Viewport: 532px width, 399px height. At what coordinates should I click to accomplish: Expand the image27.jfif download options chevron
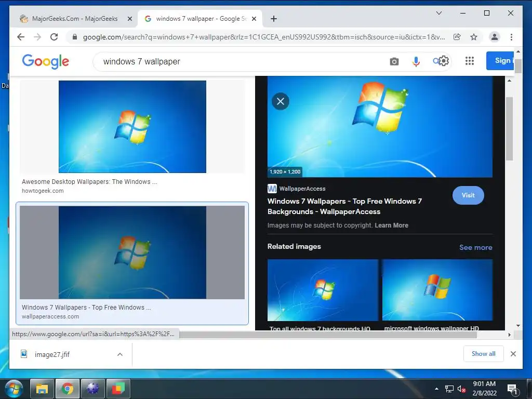click(120, 354)
